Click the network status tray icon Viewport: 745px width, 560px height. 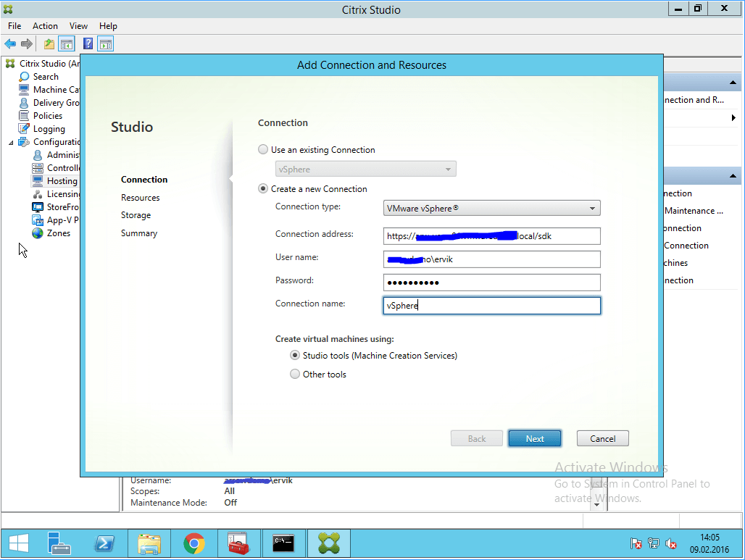(x=654, y=543)
